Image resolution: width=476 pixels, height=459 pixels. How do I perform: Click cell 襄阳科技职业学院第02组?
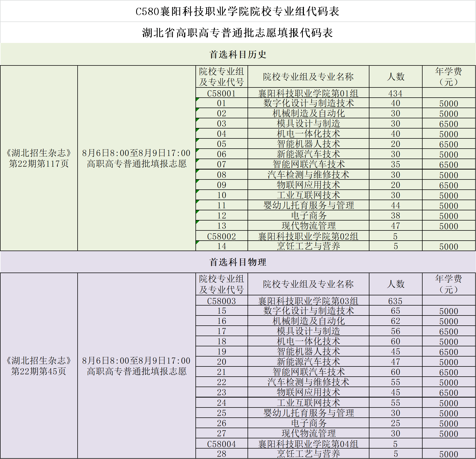[x=308, y=236]
